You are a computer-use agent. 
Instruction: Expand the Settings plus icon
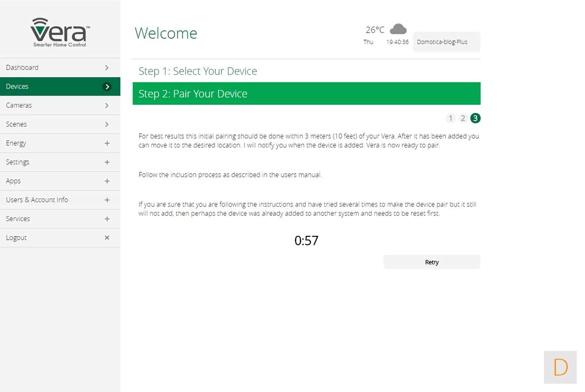(x=107, y=162)
